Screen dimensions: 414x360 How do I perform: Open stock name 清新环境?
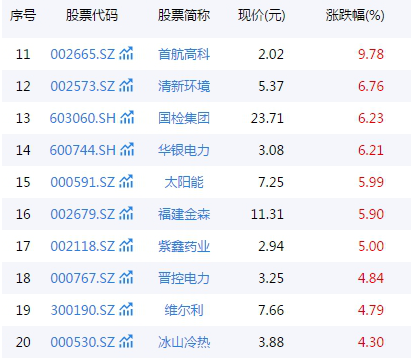(x=184, y=86)
